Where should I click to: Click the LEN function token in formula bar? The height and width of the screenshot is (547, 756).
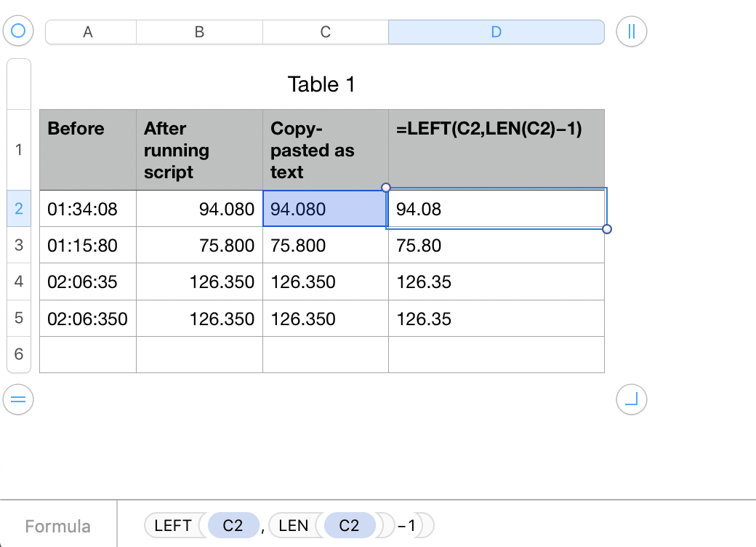(294, 525)
